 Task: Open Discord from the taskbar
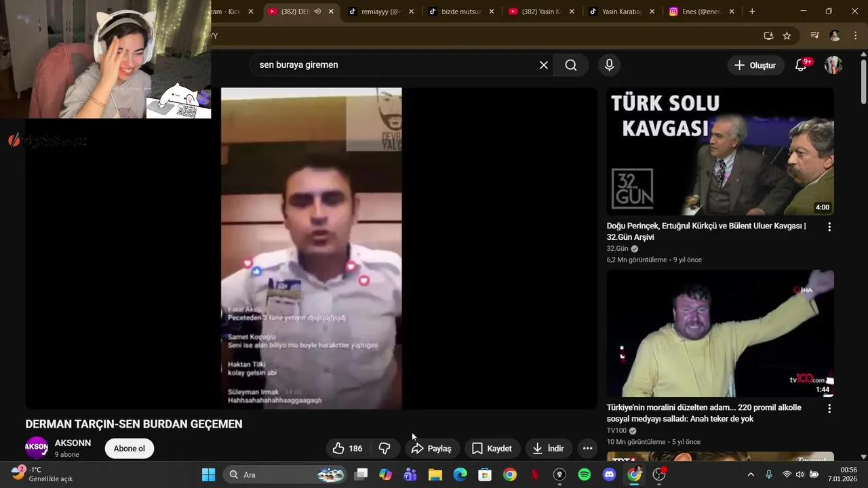(609, 474)
